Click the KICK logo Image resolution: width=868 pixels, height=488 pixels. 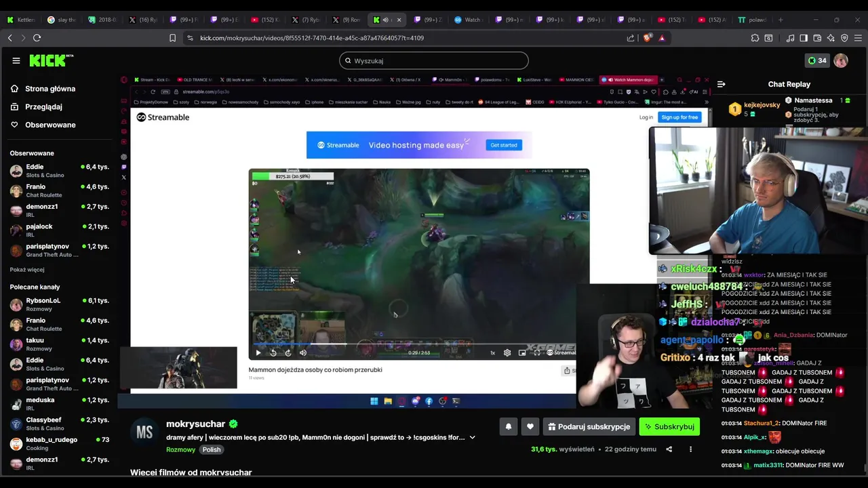click(52, 61)
